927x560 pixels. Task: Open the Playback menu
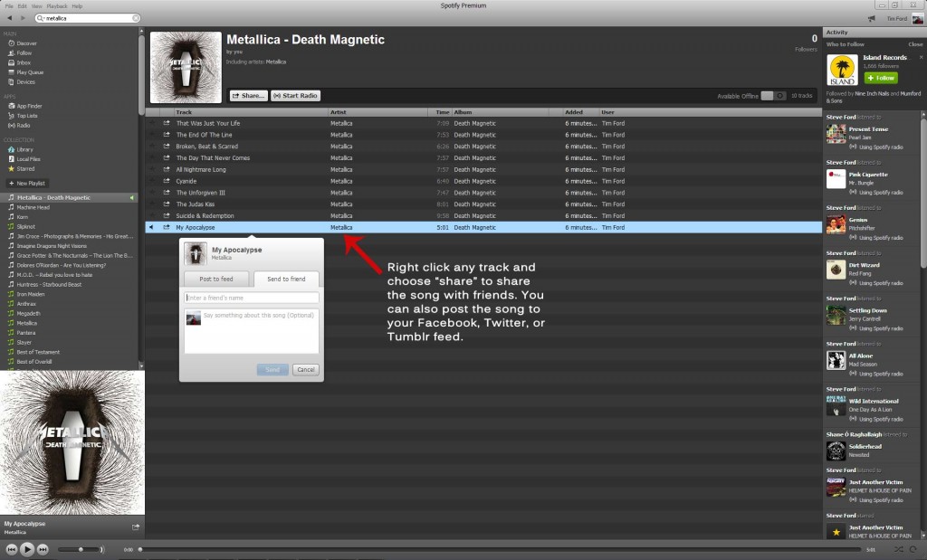[57, 5]
